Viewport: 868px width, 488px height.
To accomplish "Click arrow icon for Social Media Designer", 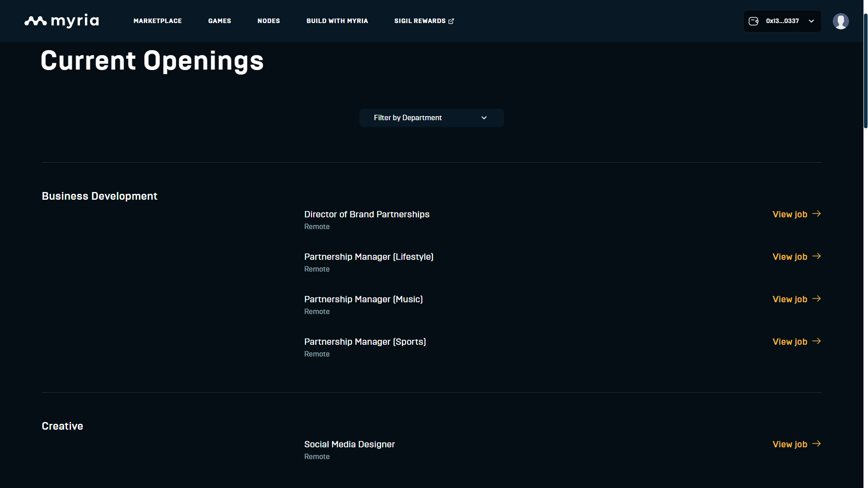I will tap(816, 444).
